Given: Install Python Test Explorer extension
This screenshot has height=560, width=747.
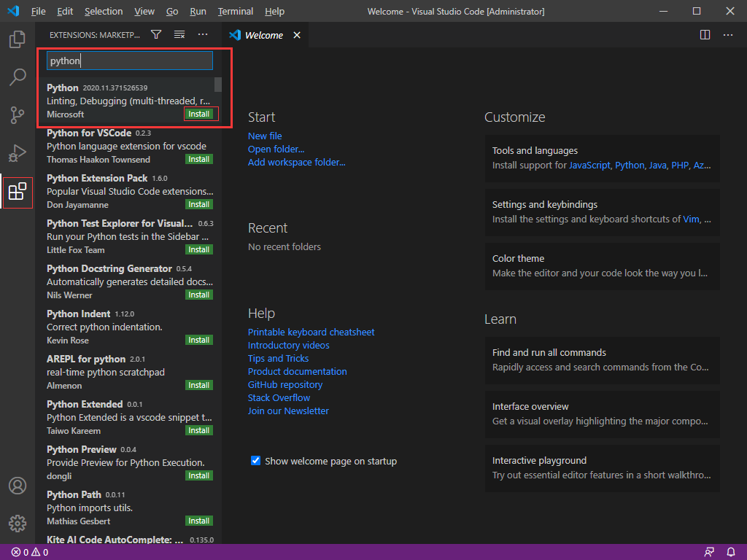Looking at the screenshot, I should pos(198,249).
